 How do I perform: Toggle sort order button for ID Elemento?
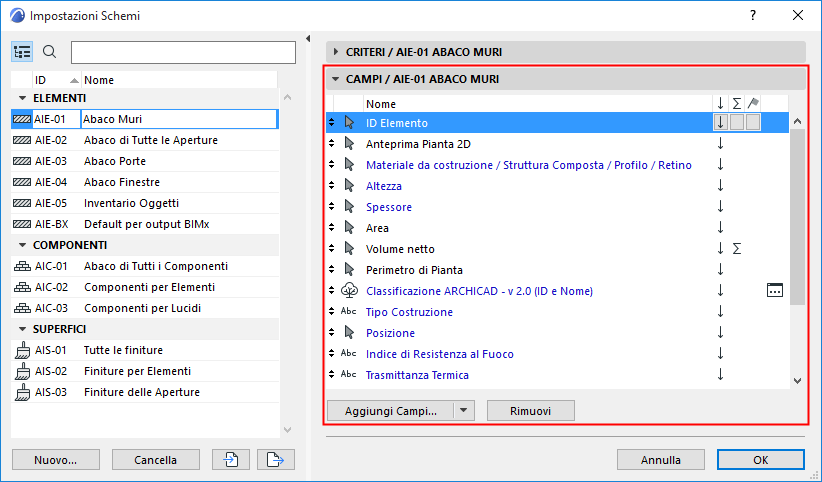(x=720, y=123)
